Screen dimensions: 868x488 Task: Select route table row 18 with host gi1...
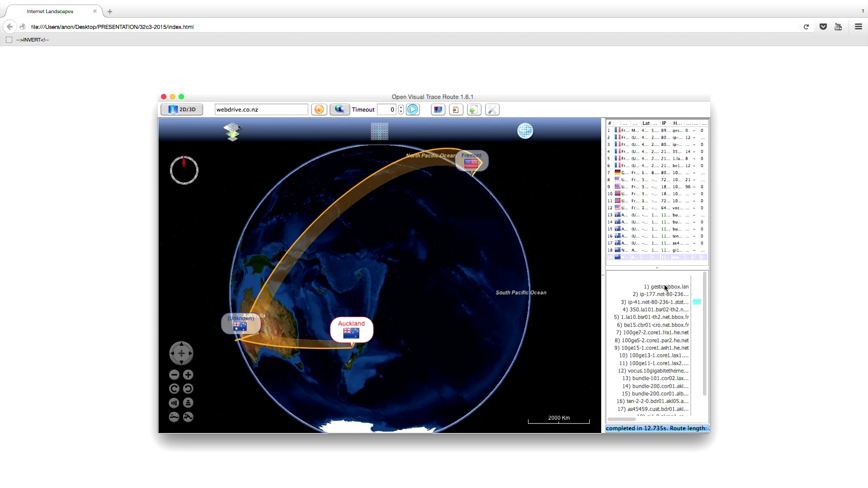657,250
